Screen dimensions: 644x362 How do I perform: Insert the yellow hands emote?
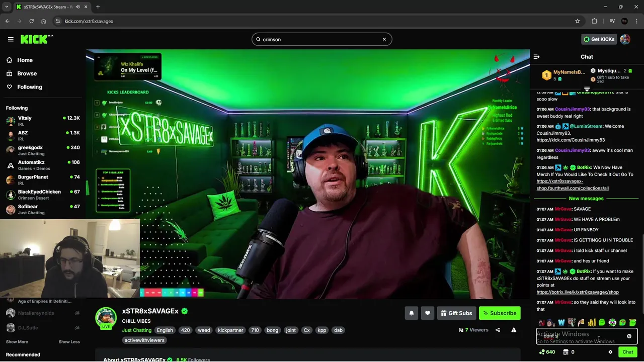point(592,323)
